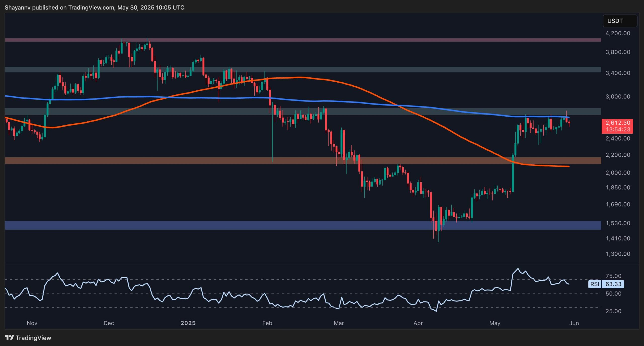Click the 2025 label on the time axis

(x=188, y=323)
